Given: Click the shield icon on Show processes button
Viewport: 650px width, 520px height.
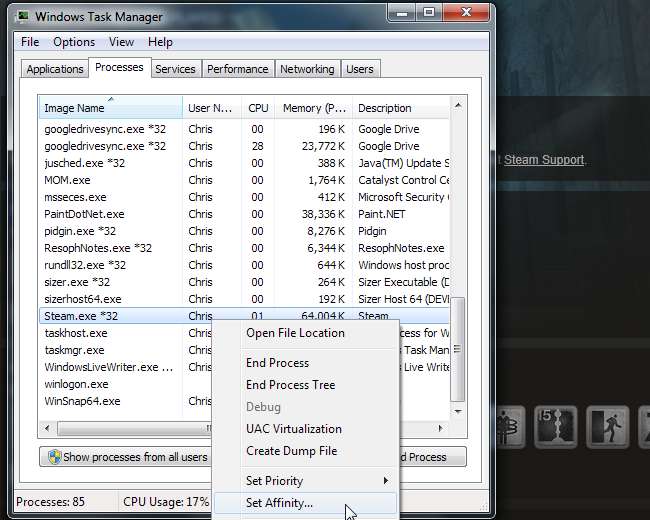Looking at the screenshot, I should pos(52,457).
